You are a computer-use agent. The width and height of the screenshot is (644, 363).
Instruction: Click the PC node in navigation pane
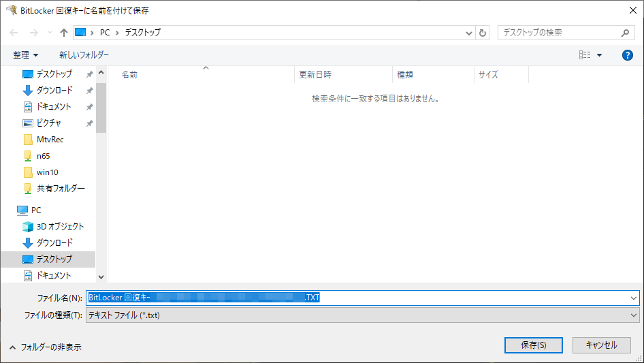pyautogui.click(x=36, y=210)
